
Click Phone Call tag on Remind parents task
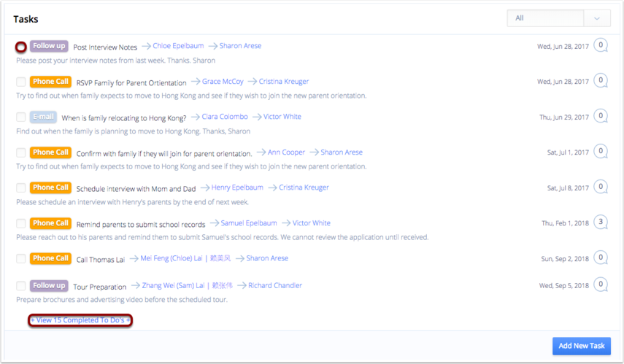tap(50, 223)
